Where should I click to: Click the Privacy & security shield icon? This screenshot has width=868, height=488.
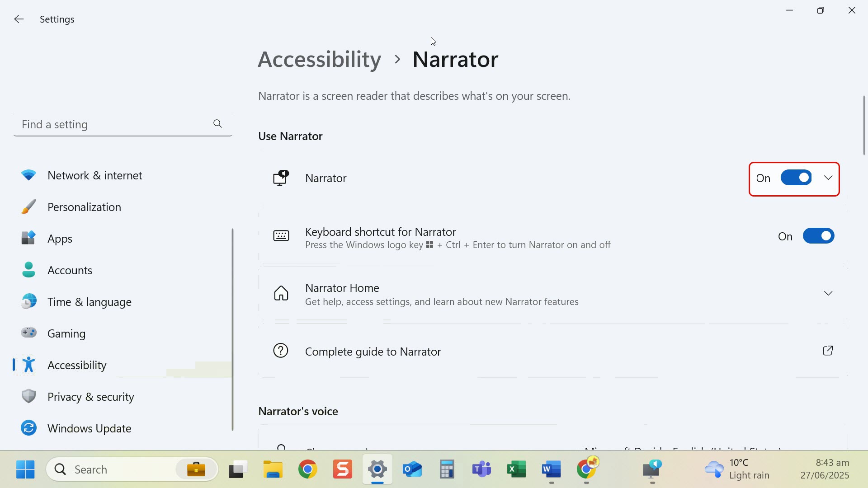(x=28, y=396)
